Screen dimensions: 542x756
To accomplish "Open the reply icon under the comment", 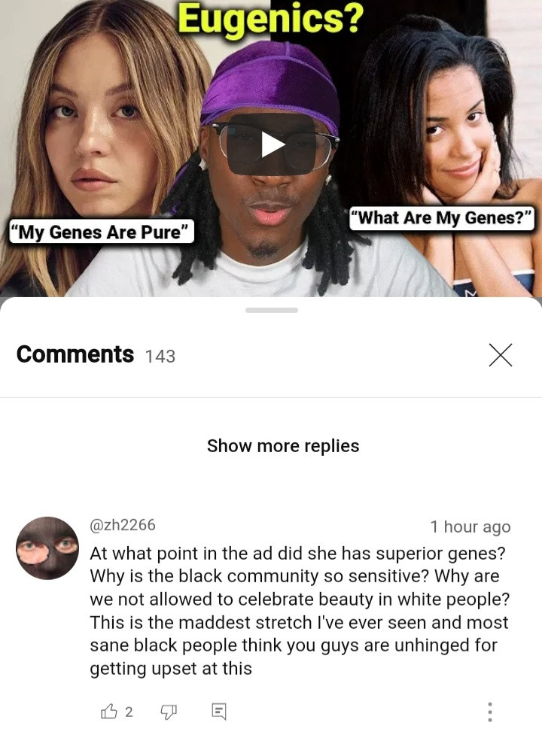I will [218, 712].
